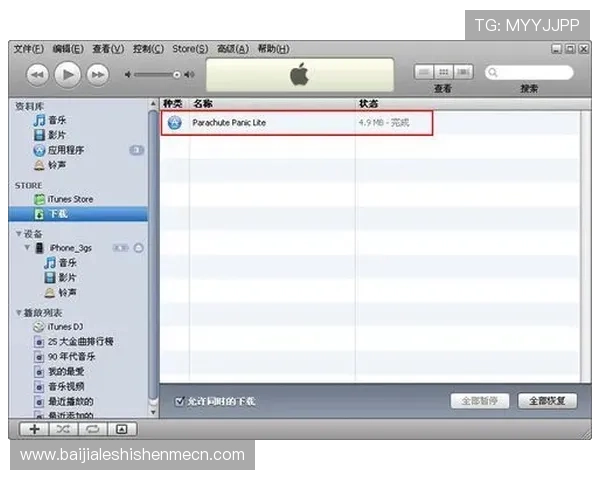Click the Apple logo status display
The image size is (600, 480).
(x=300, y=74)
